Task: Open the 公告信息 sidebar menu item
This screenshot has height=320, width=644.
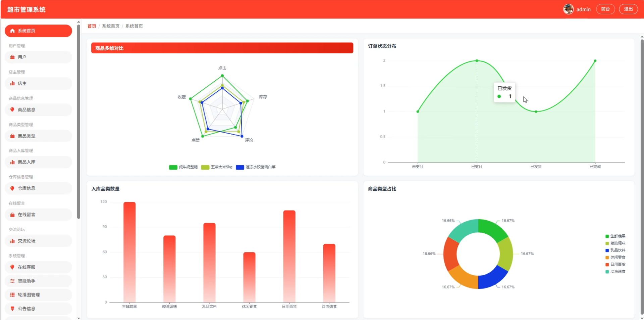Action: (x=38, y=309)
